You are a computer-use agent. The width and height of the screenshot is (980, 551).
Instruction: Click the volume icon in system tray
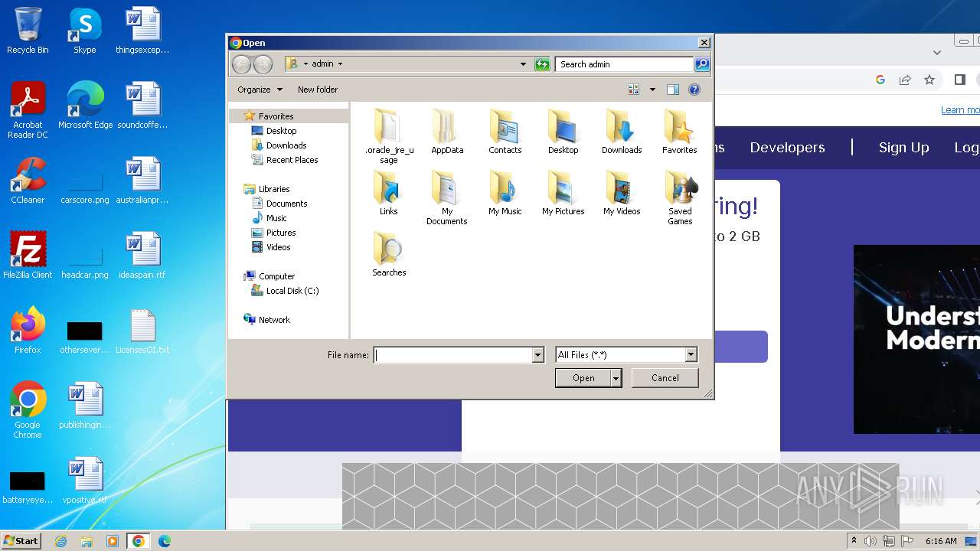point(871,541)
